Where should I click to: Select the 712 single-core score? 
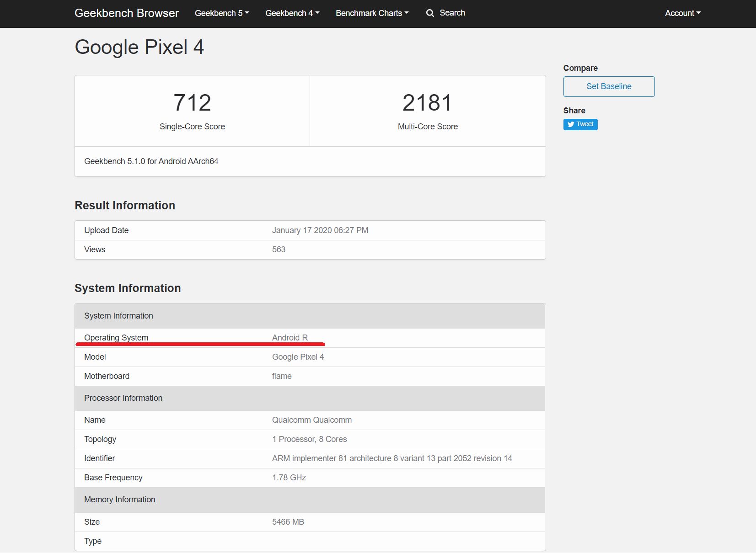[x=192, y=102]
